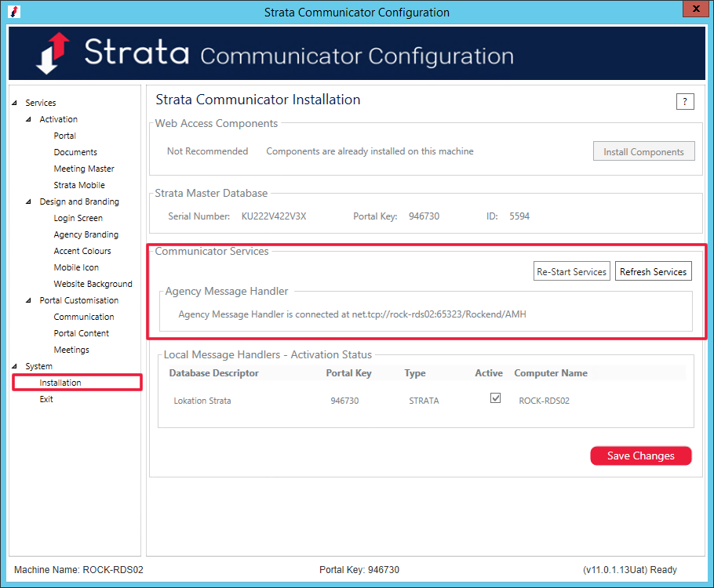Click the ROCK-RDS02 computer name cell
Screen dimensions: 714x588
pyautogui.click(x=545, y=401)
